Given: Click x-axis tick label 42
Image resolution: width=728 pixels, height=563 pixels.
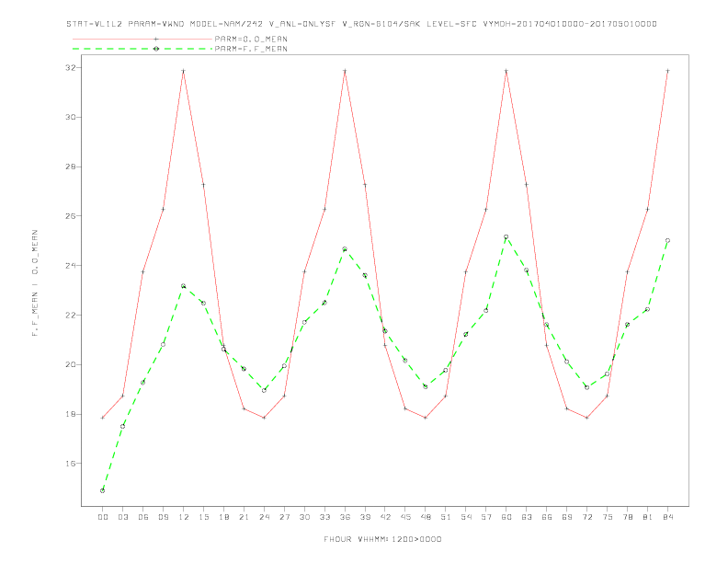Looking at the screenshot, I should (x=385, y=517).
